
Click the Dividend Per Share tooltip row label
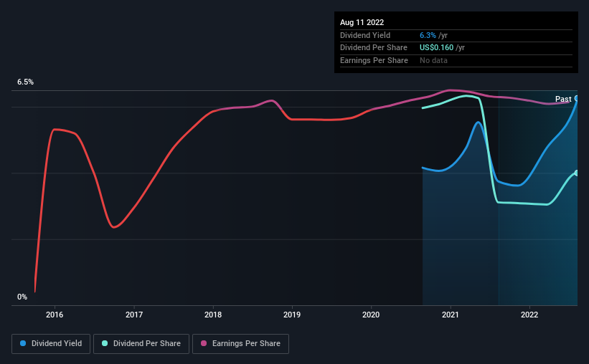[373, 48]
